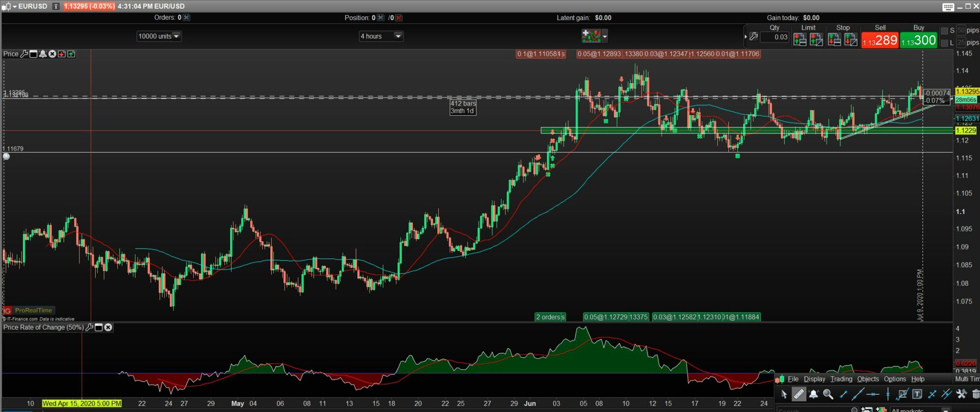Screen dimensions: 980x412
Task: Click the first Stop order icon
Action: [834, 40]
